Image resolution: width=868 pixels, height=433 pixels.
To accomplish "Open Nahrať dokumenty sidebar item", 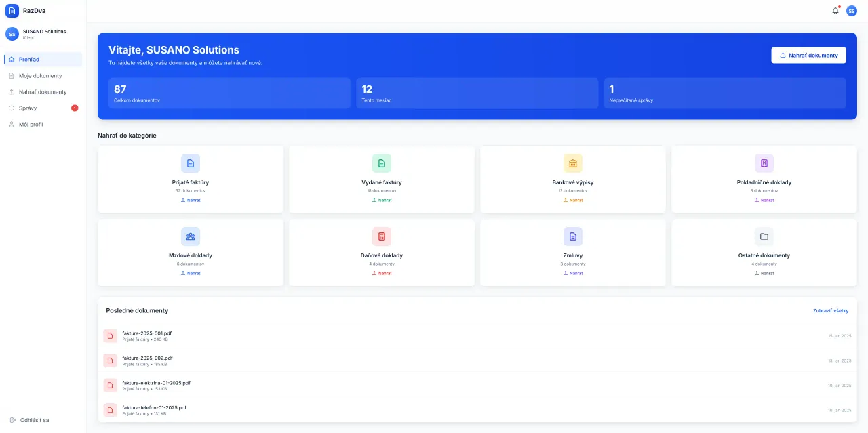I will click(x=43, y=92).
